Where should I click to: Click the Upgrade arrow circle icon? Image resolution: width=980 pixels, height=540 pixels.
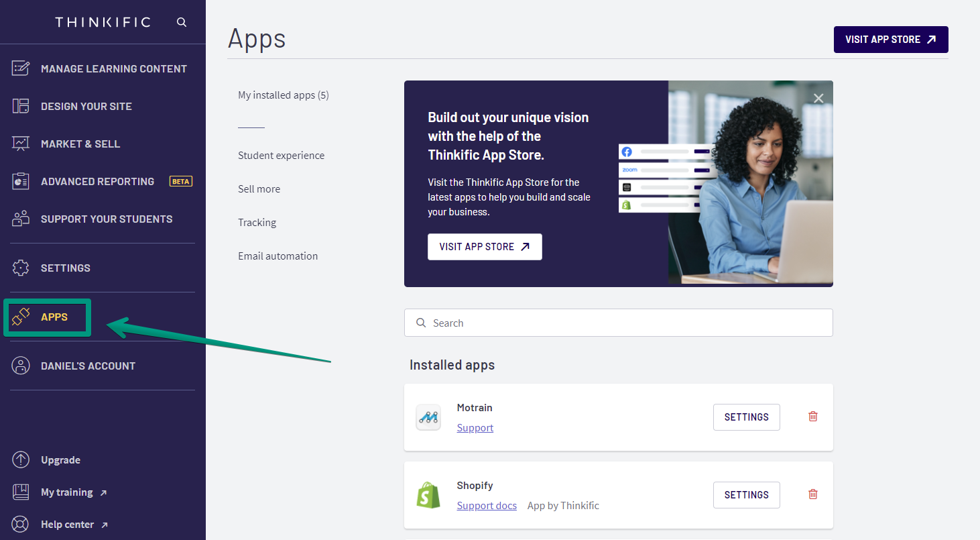tap(21, 460)
